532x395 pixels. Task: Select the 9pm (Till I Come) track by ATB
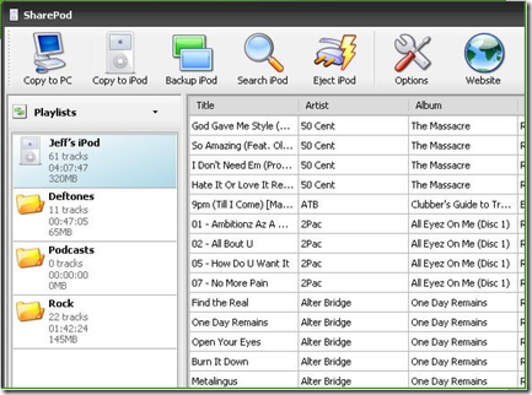(x=242, y=205)
